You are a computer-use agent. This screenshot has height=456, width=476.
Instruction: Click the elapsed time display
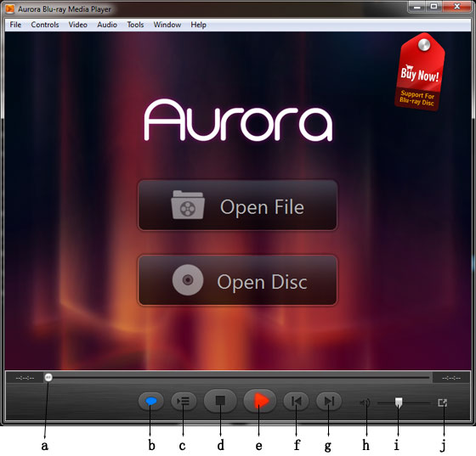point(25,378)
